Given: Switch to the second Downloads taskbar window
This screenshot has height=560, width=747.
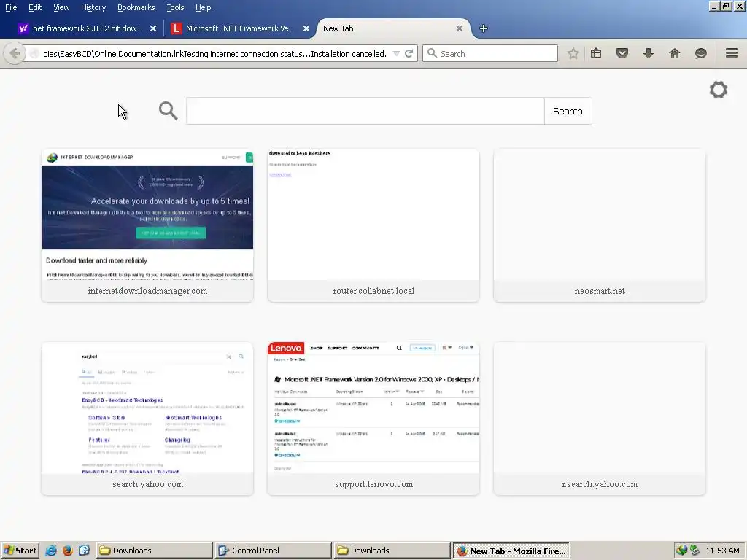Looking at the screenshot, I should click(x=392, y=551).
